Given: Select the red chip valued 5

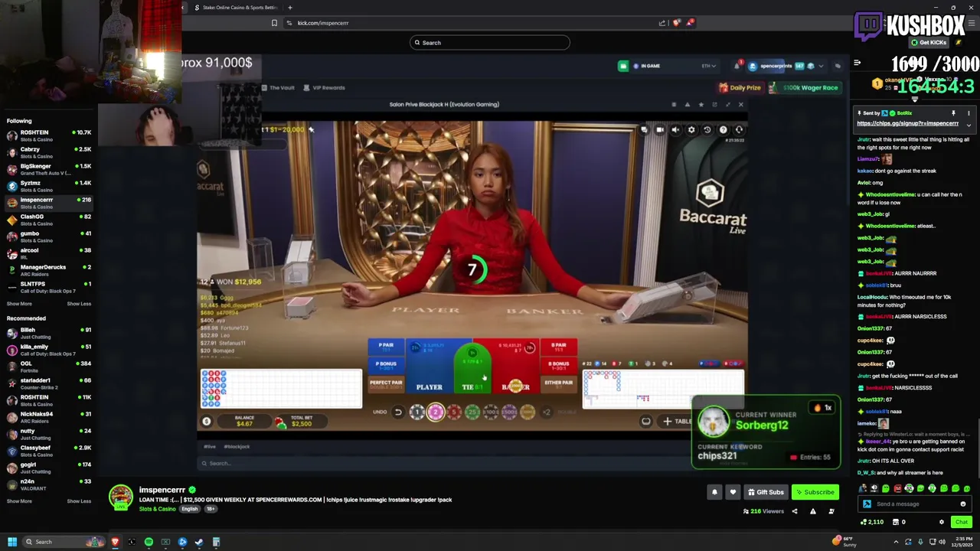Looking at the screenshot, I should pyautogui.click(x=454, y=412).
